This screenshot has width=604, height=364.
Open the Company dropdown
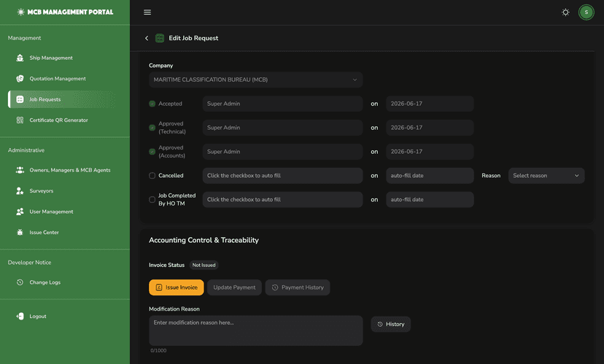(x=256, y=80)
